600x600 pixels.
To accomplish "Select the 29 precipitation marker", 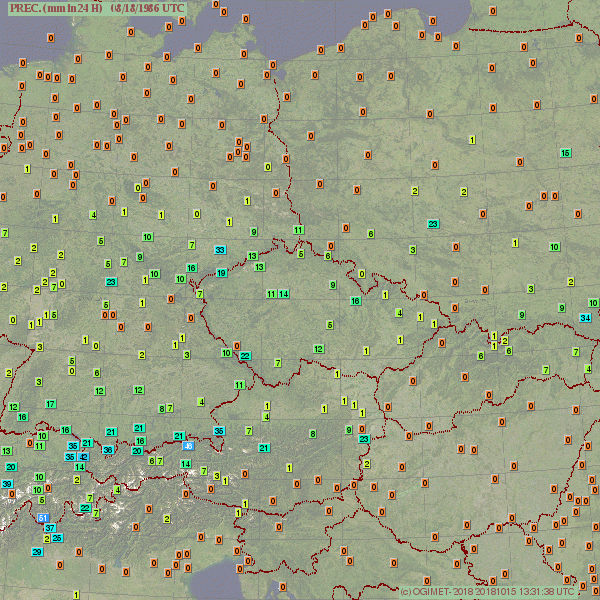I will pos(37,552).
